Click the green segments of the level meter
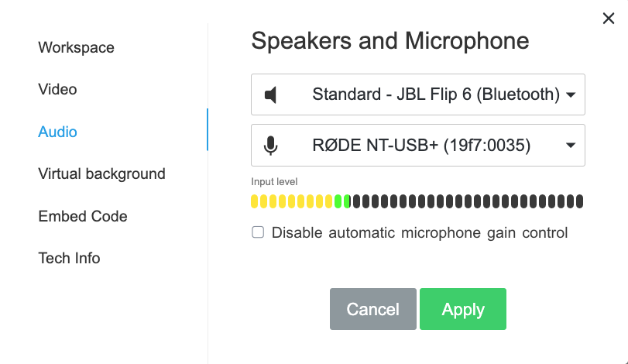This screenshot has width=628, height=364. point(342,202)
